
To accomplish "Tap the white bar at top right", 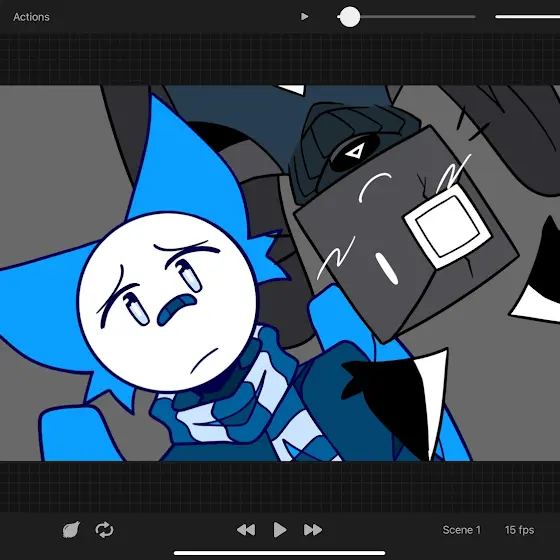I will click(528, 16).
